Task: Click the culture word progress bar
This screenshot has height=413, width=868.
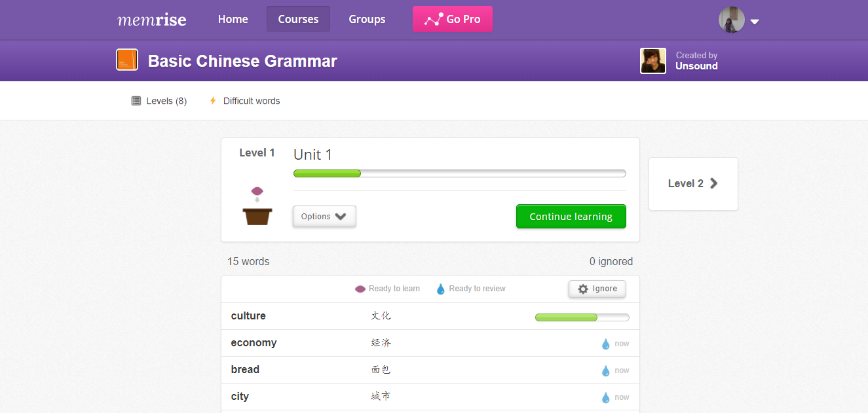Action: pos(582,317)
